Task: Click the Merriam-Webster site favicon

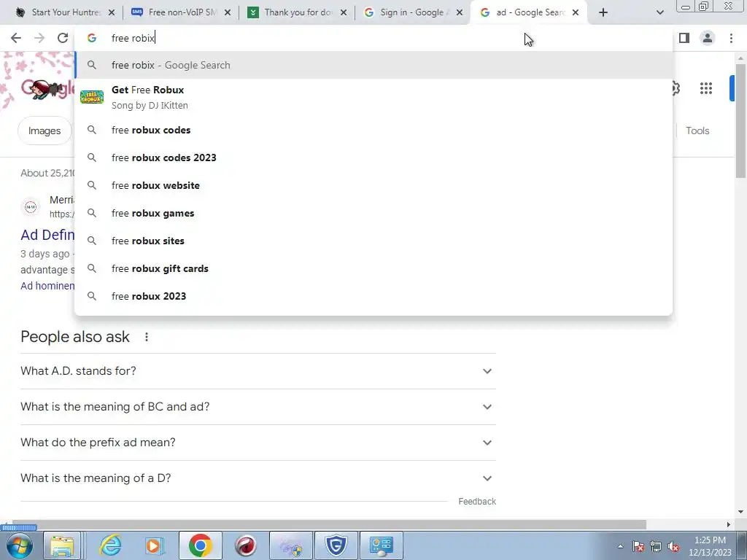Action: (x=31, y=207)
